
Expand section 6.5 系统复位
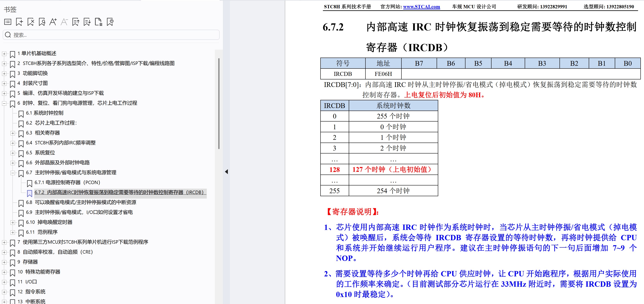click(x=13, y=153)
